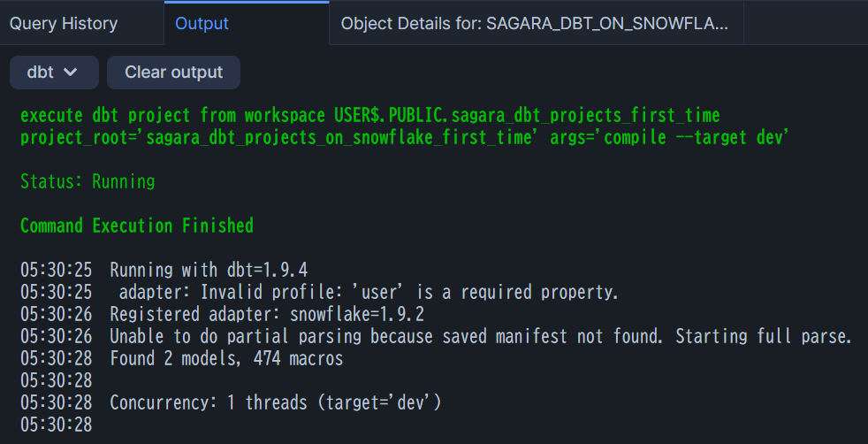Click the 'Invalid profile' adapter warning line
This screenshot has width=868, height=444.
[319, 292]
